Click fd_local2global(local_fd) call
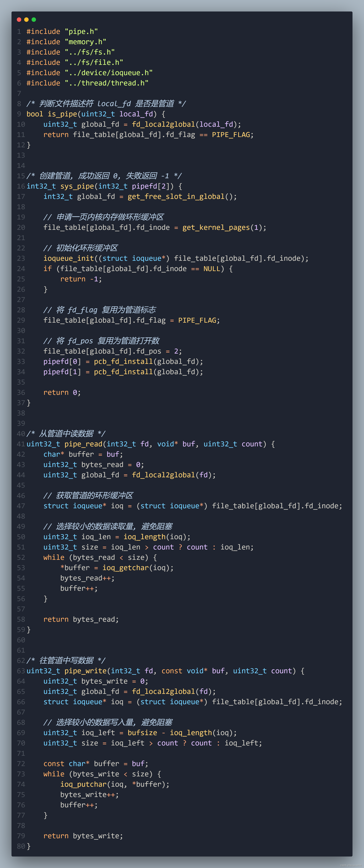 pos(184,124)
